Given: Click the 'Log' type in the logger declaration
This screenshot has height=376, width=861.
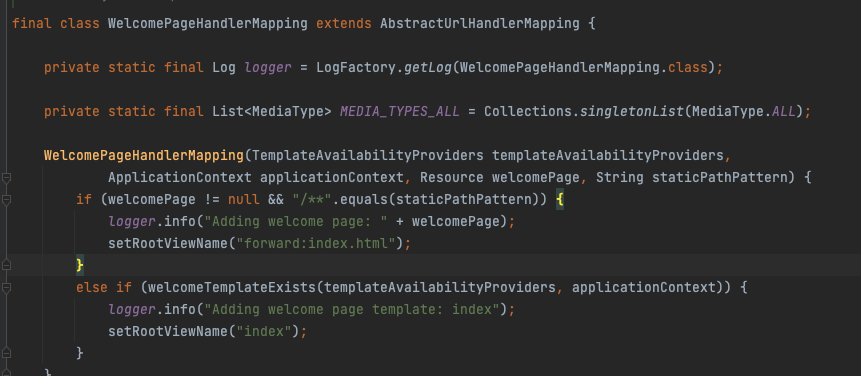Looking at the screenshot, I should 224,68.
